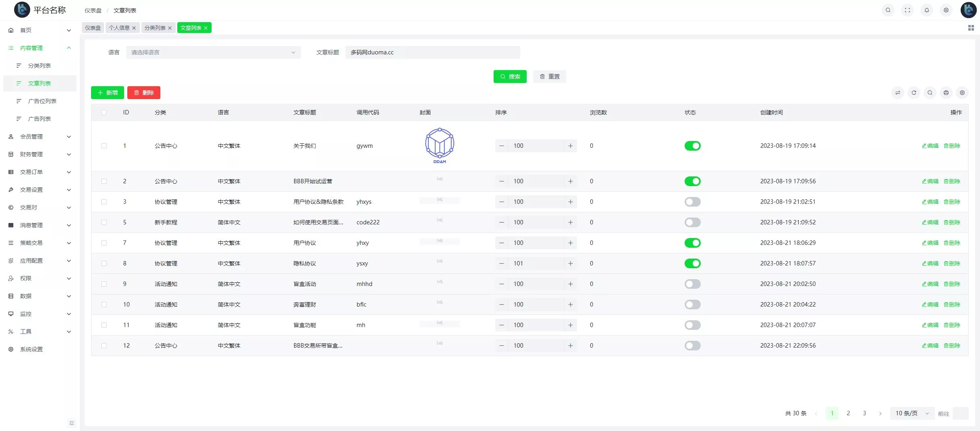
Task: Increase sort order for article ID 8
Action: click(570, 263)
